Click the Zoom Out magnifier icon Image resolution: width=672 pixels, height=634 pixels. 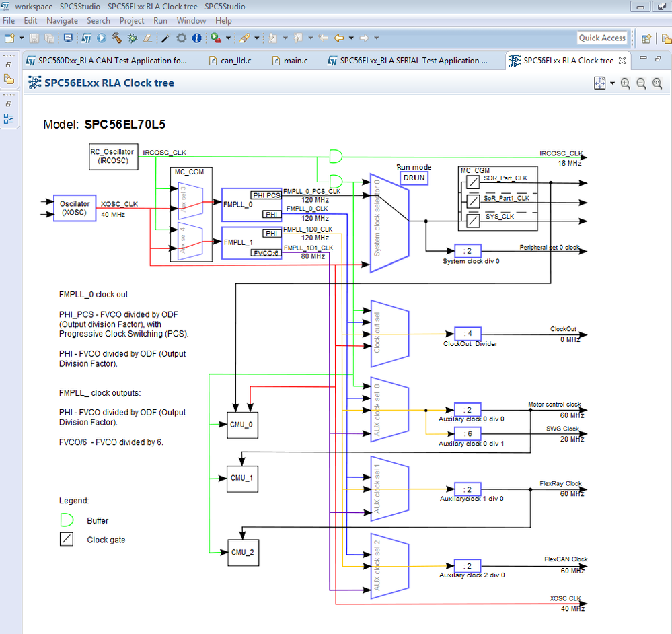pyautogui.click(x=641, y=83)
